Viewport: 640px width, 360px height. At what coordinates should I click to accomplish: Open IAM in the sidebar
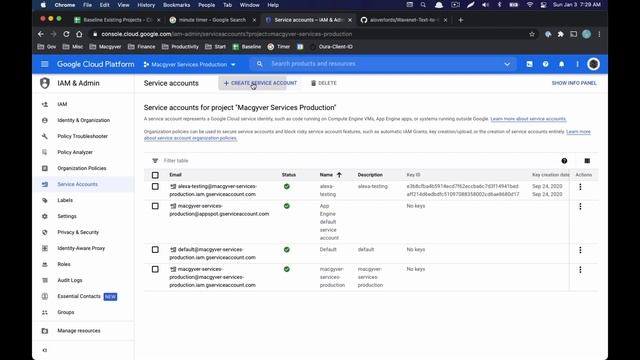click(62, 104)
